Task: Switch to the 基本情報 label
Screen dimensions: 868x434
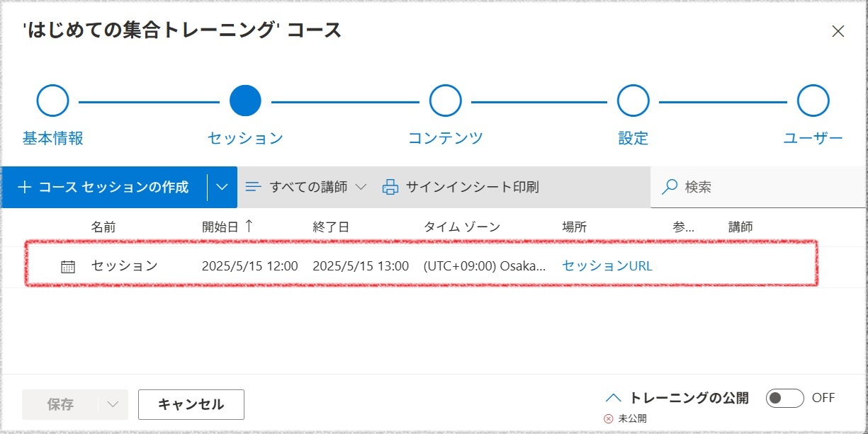Action: coord(52,138)
